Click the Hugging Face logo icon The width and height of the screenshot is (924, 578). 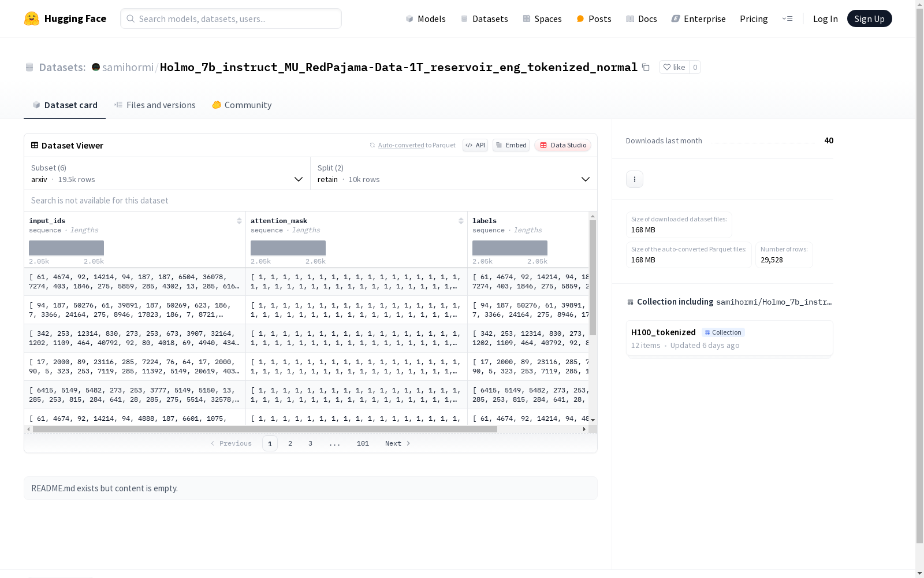(x=32, y=18)
